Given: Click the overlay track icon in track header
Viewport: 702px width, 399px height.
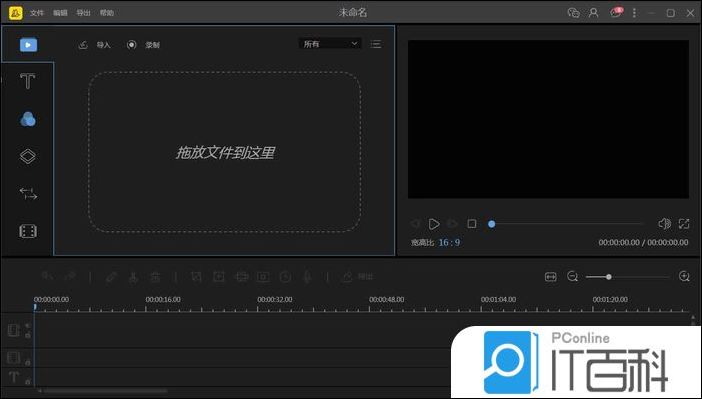Looking at the screenshot, I should pyautogui.click(x=14, y=358).
